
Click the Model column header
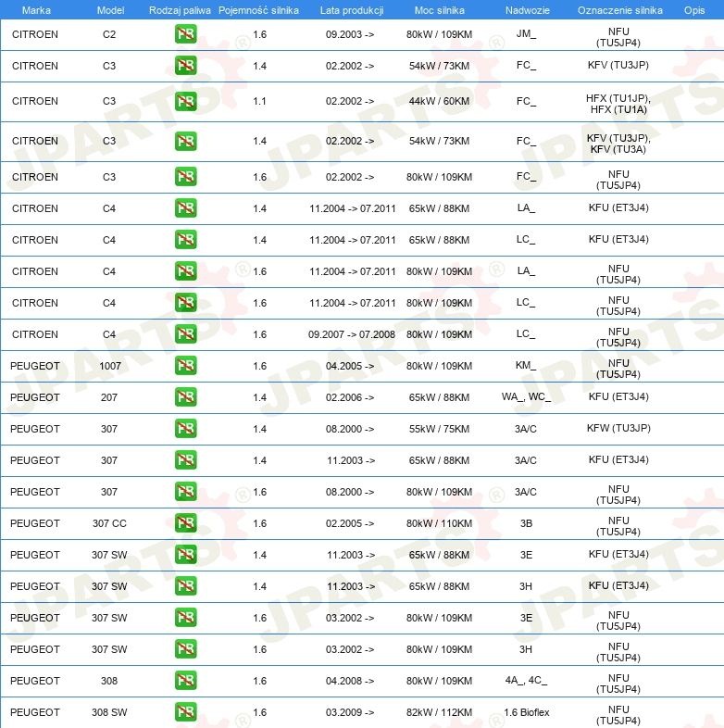(x=110, y=10)
